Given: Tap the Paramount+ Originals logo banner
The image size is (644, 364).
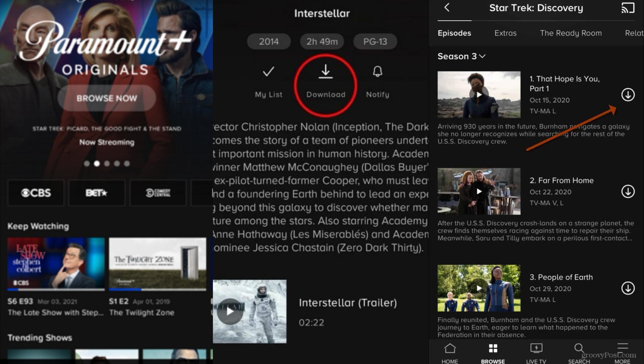Looking at the screenshot, I should (x=106, y=48).
